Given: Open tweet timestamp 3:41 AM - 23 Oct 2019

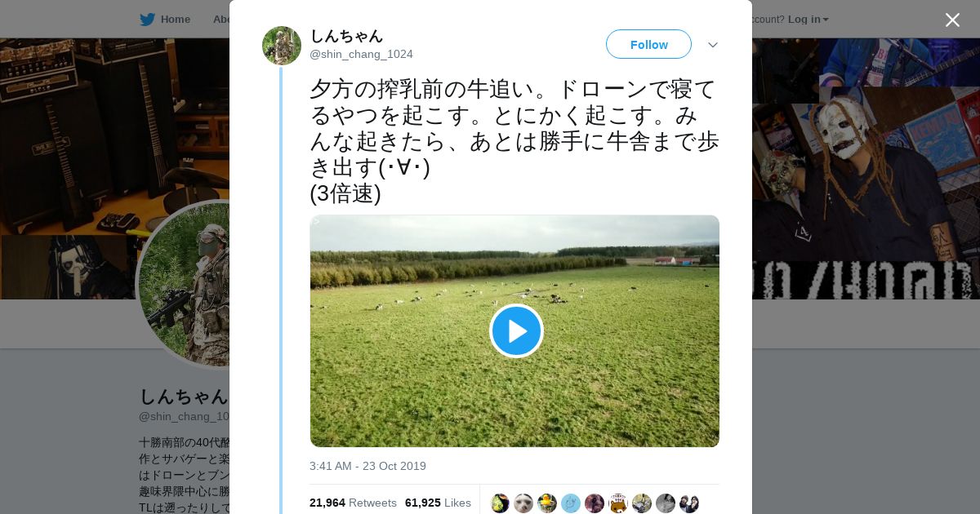Looking at the screenshot, I should 367,466.
